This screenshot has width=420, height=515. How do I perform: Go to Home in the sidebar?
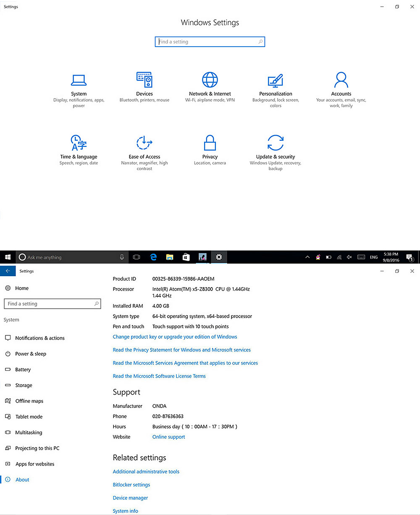coord(22,288)
